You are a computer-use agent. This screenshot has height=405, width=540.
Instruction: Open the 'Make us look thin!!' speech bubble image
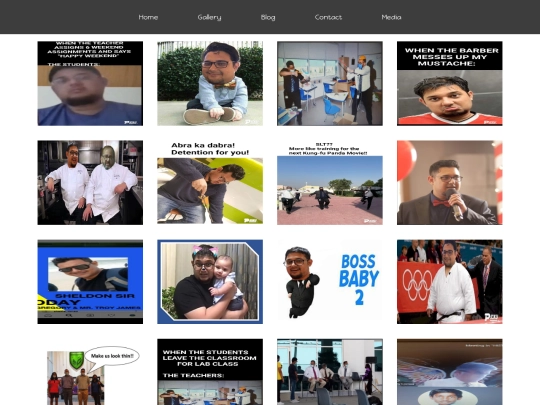pos(90,372)
